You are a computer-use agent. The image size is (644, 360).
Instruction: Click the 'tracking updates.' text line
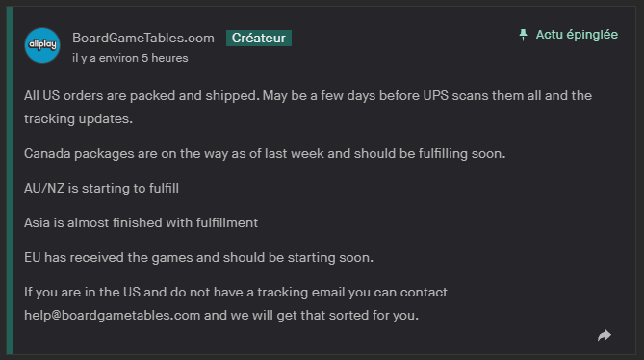click(78, 119)
